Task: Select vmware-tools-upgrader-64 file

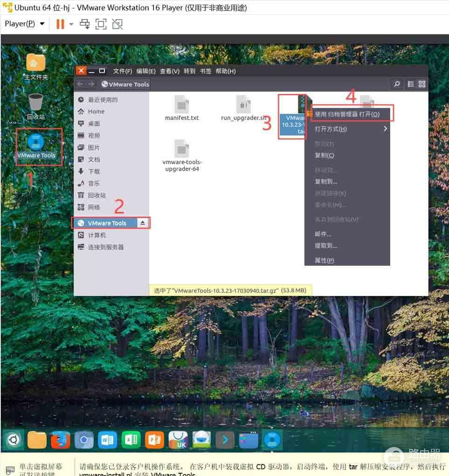Action: tap(182, 156)
